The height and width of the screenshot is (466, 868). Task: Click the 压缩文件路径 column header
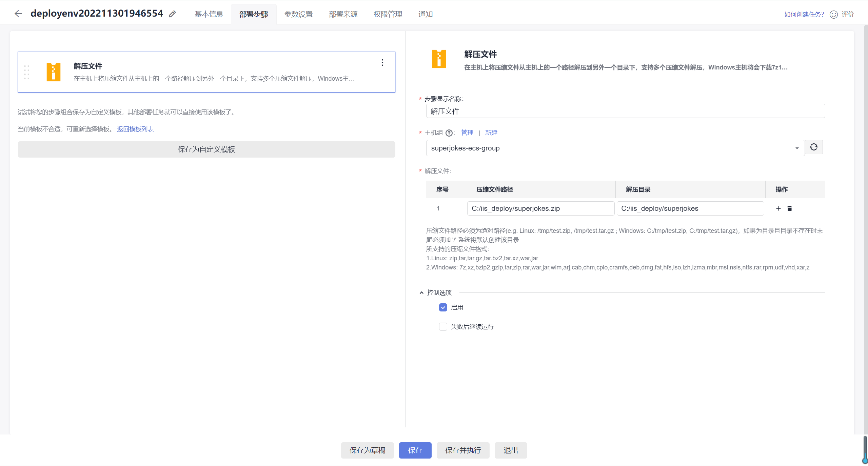(541, 189)
